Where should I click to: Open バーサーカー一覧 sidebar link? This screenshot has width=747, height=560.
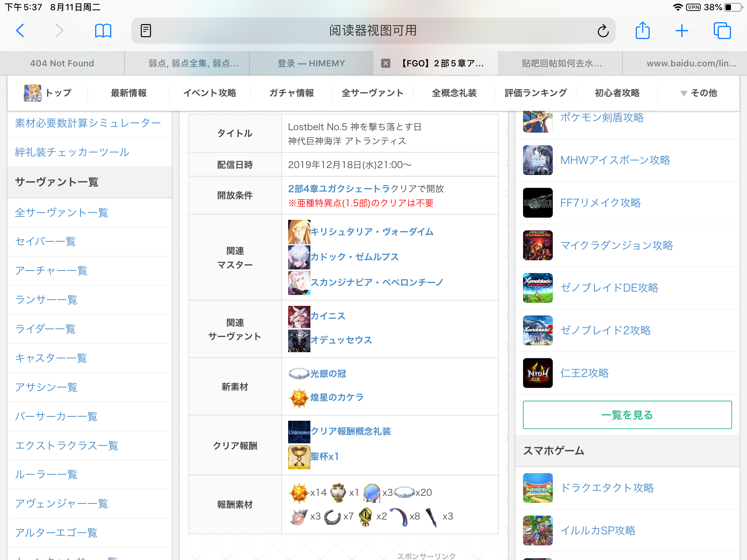coord(56,416)
